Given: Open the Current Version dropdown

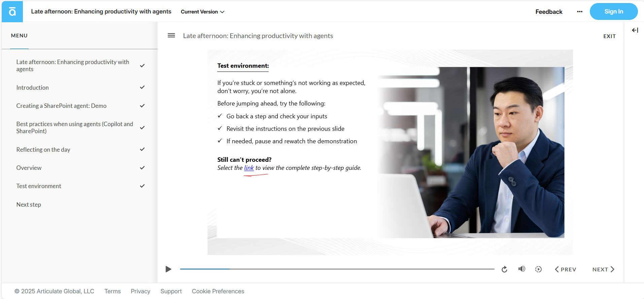Looking at the screenshot, I should 203,12.
